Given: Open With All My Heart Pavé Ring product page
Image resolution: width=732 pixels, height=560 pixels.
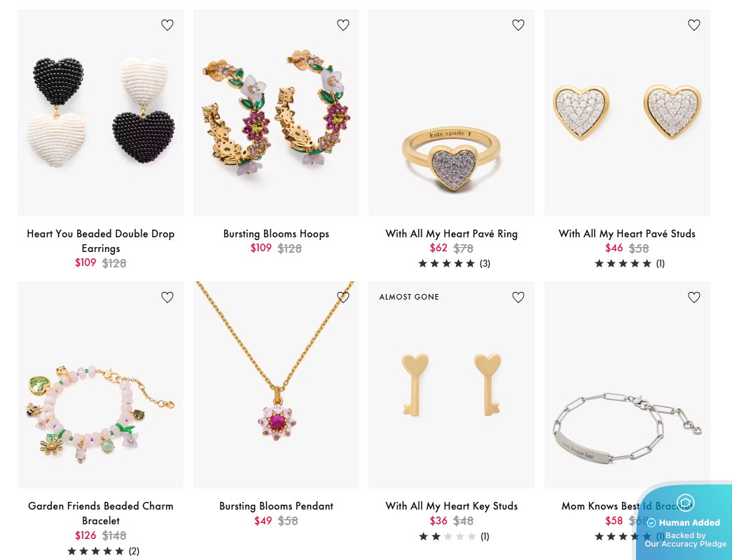Looking at the screenshot, I should coord(451,234).
